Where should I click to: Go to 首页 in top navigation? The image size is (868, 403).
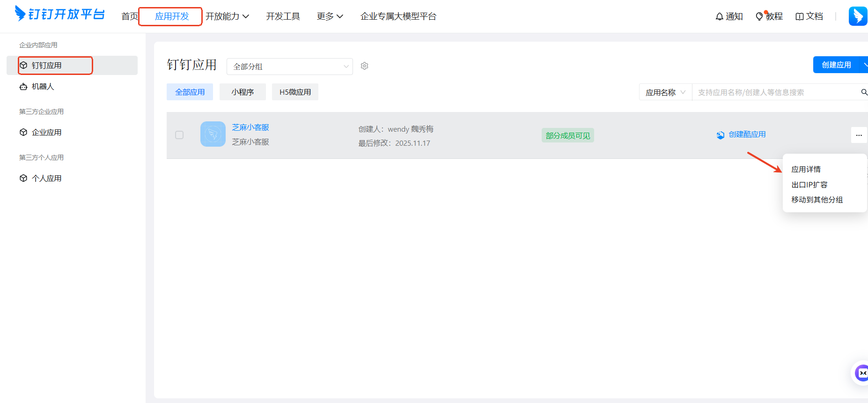coord(130,16)
